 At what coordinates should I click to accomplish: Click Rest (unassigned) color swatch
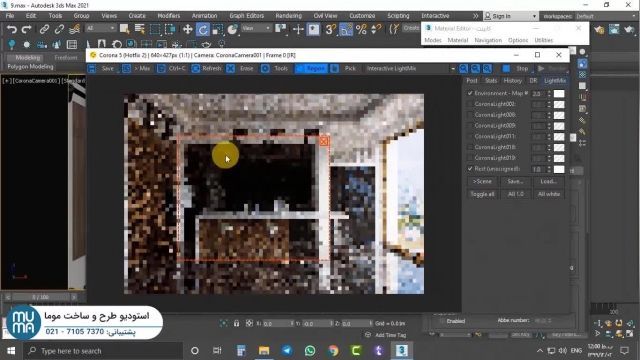[559, 169]
